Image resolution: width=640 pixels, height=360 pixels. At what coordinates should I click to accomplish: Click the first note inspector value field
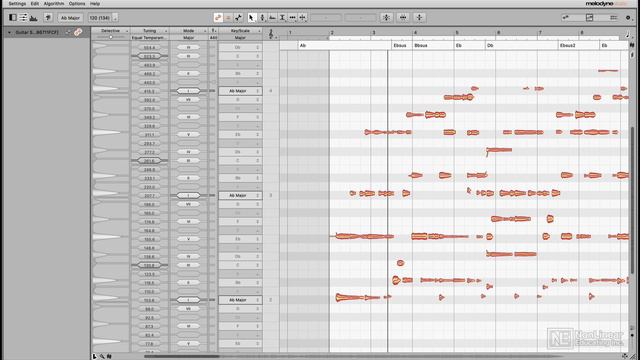pos(326,18)
